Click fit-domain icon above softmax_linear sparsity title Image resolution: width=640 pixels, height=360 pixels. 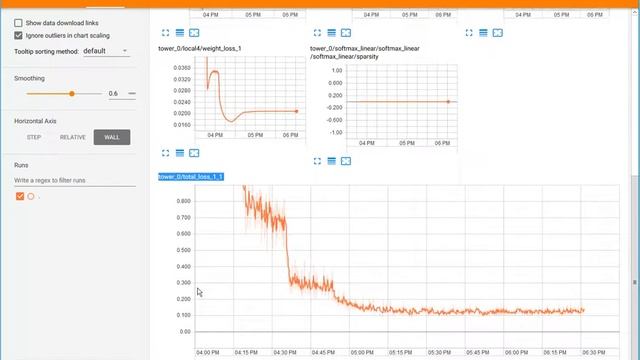tap(346, 33)
